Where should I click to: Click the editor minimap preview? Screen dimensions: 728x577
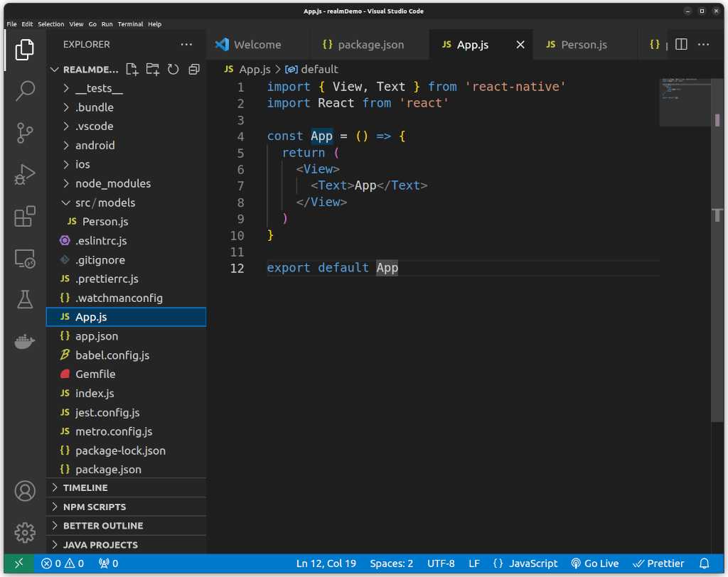coord(685,102)
